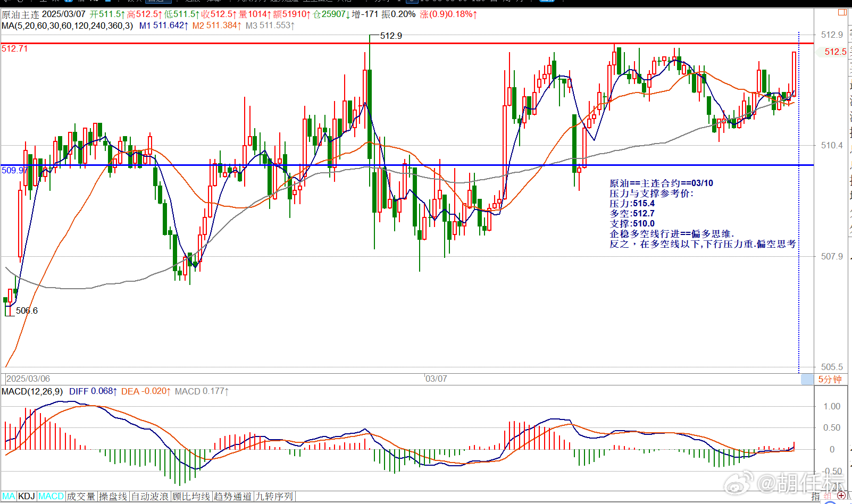
Task: Click the light blue scroll box beside 5分钟
Action: 807,379
